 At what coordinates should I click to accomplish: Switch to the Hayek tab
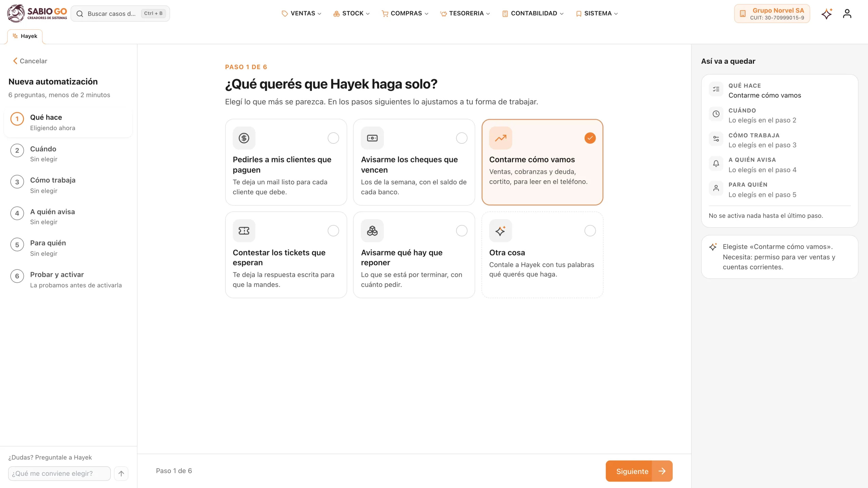pos(25,36)
